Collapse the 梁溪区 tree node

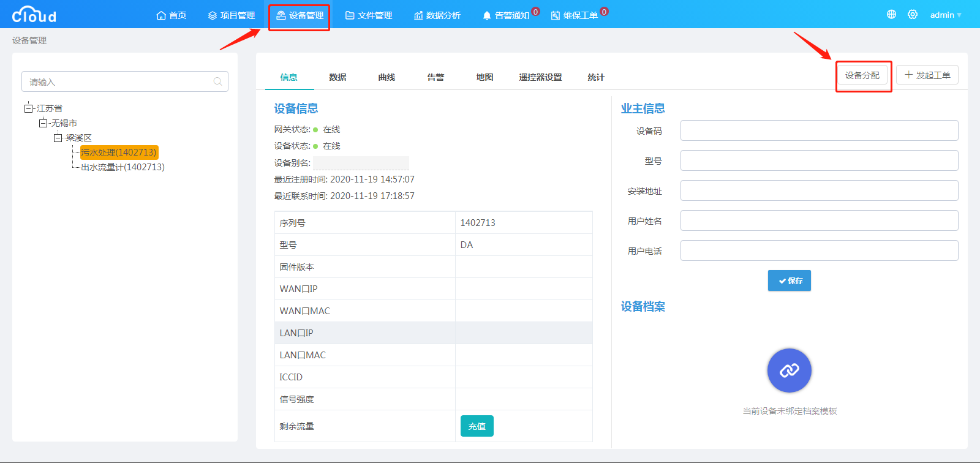[58, 138]
